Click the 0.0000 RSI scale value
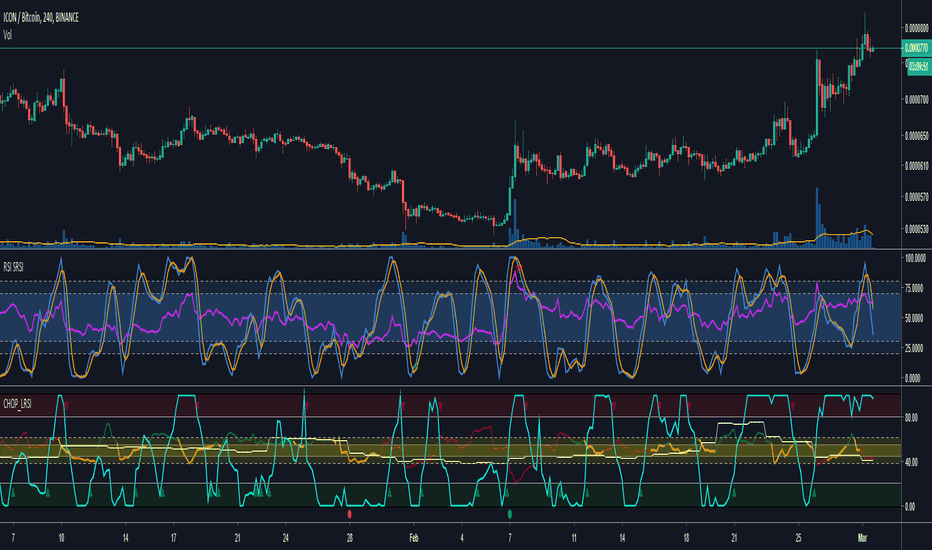Screen dimensions: 932x550 (912, 378)
